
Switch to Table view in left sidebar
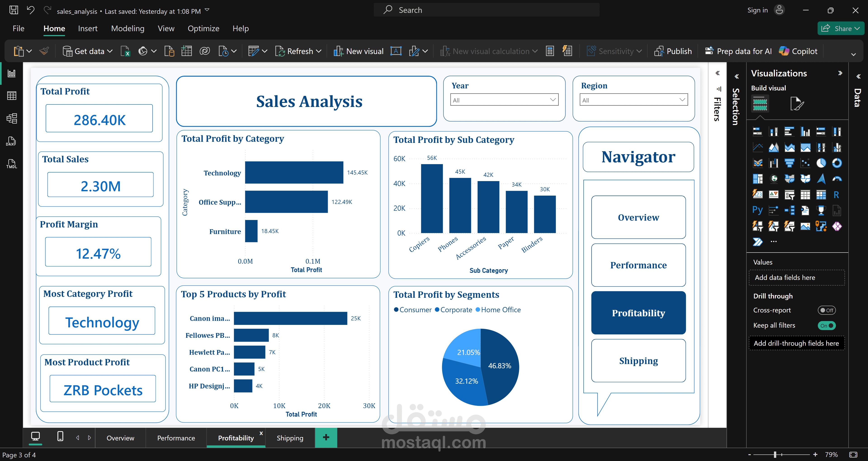pos(12,96)
